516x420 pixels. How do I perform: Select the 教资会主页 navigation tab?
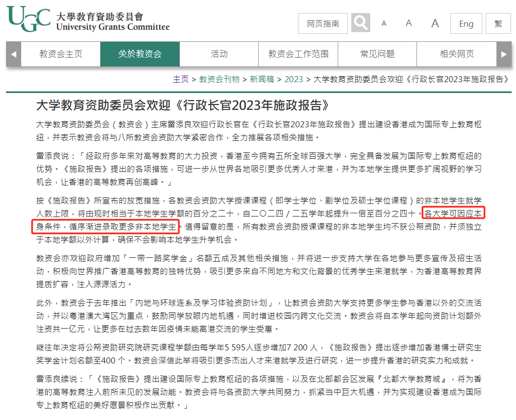point(60,54)
